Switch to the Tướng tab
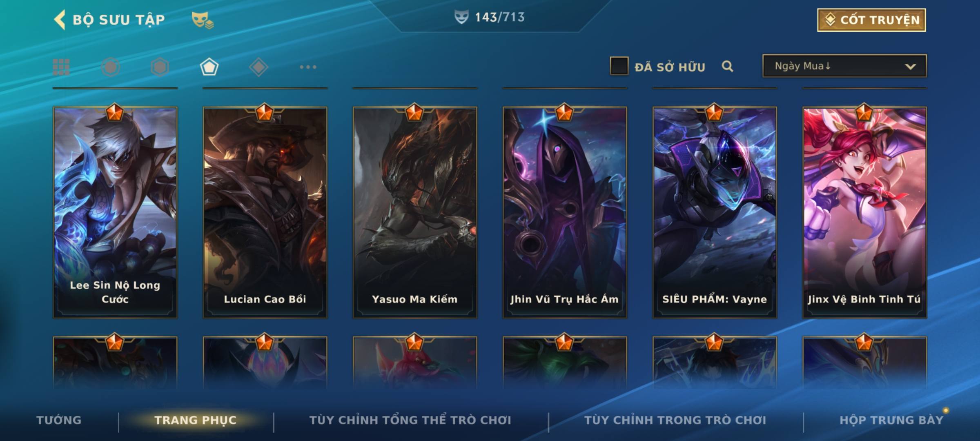Viewport: 980px width, 441px height. [59, 420]
